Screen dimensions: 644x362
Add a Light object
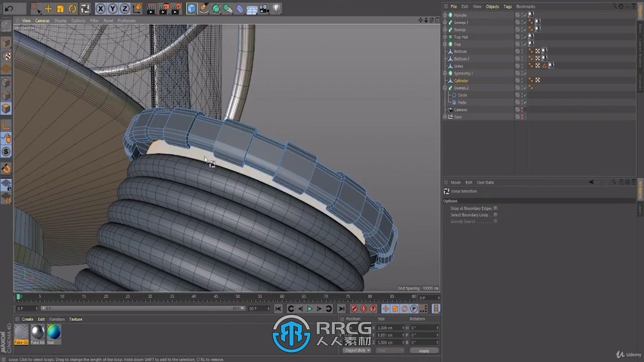tap(276, 9)
